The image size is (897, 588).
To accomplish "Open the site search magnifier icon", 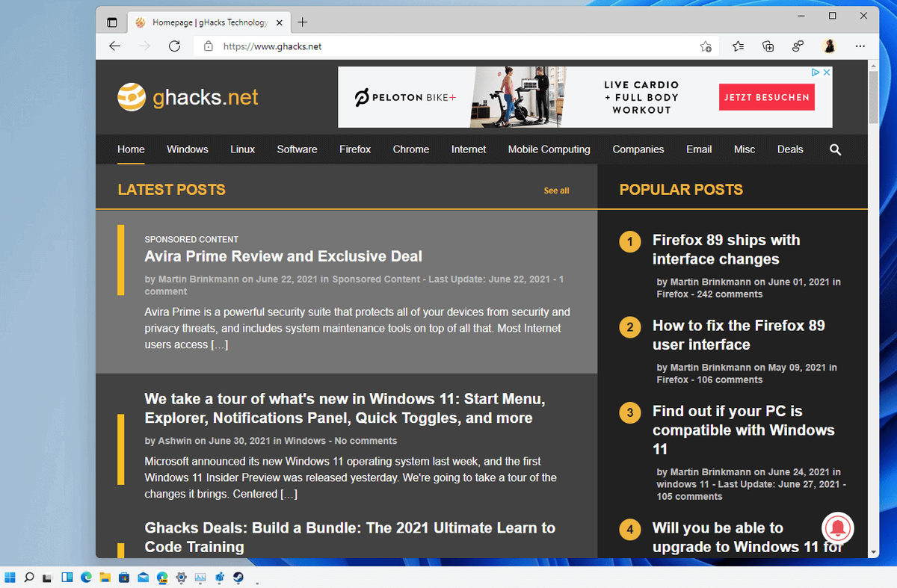I will click(x=835, y=149).
